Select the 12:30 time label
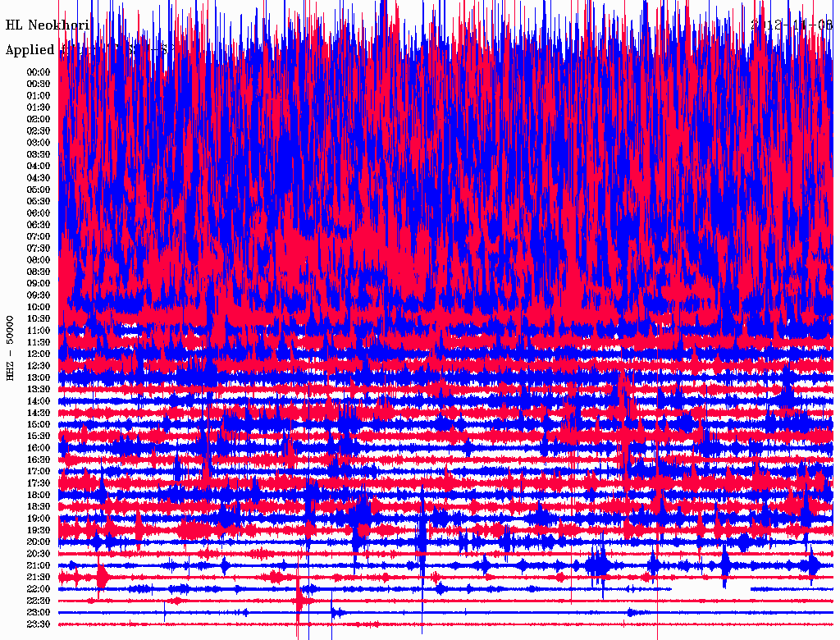This screenshot has height=640, width=840. 39,366
